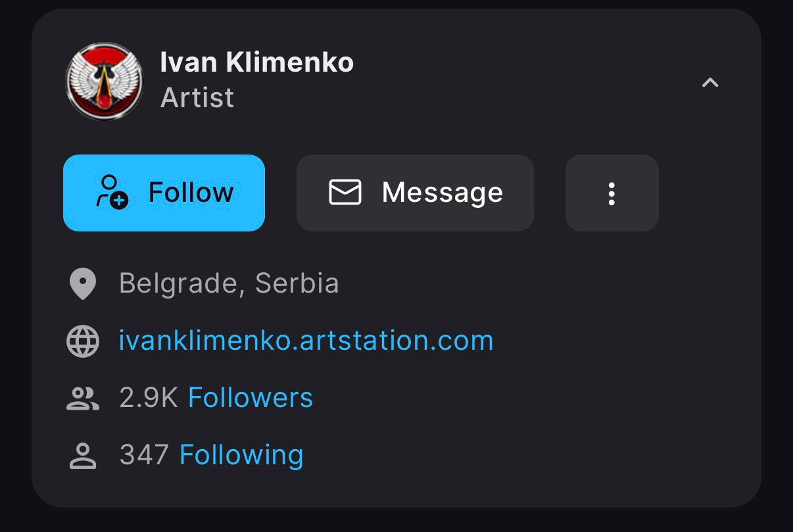
Task: Click the followers group icon
Action: [x=83, y=399]
